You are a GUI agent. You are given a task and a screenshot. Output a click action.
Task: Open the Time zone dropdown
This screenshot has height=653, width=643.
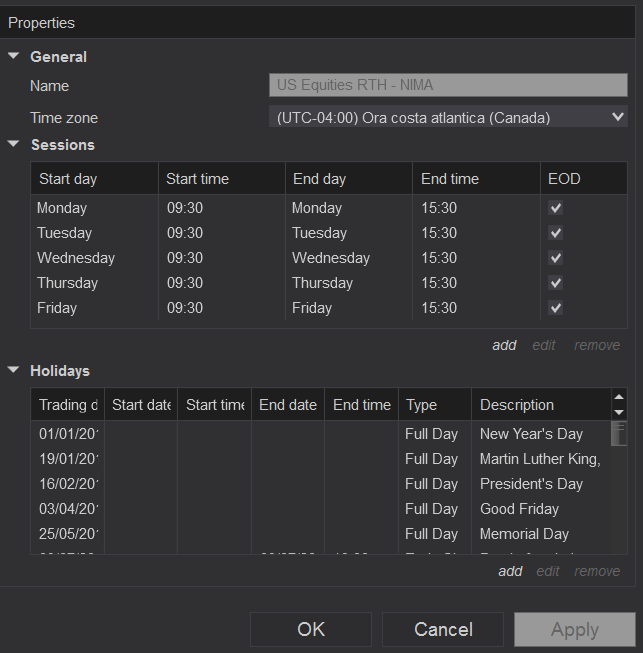click(x=448, y=118)
